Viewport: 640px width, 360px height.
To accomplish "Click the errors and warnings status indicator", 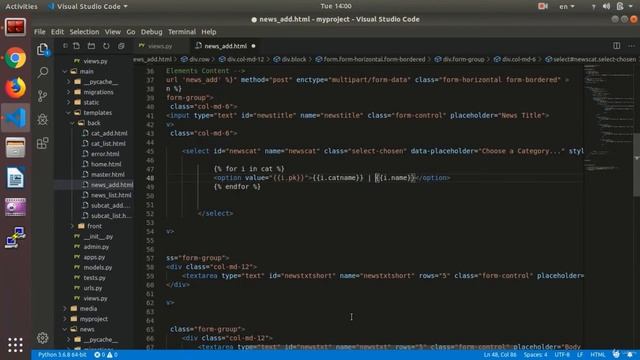I will (106, 355).
